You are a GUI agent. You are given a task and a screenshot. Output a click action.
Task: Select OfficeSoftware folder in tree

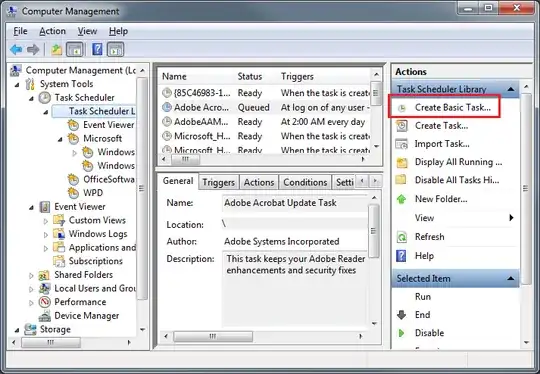pos(108,179)
